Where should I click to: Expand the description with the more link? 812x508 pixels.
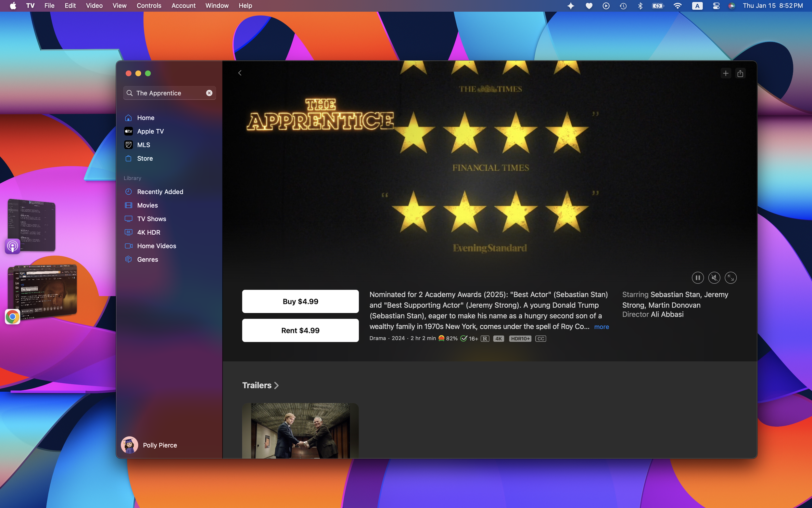click(601, 327)
